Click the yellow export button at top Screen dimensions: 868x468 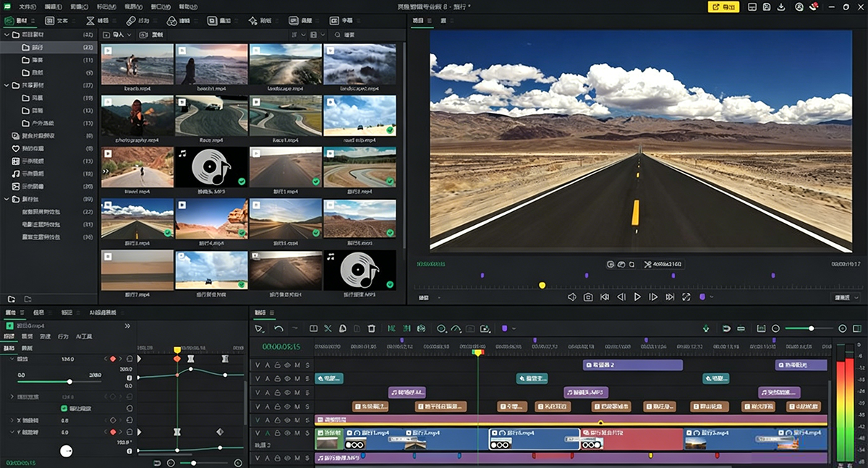[x=723, y=7]
